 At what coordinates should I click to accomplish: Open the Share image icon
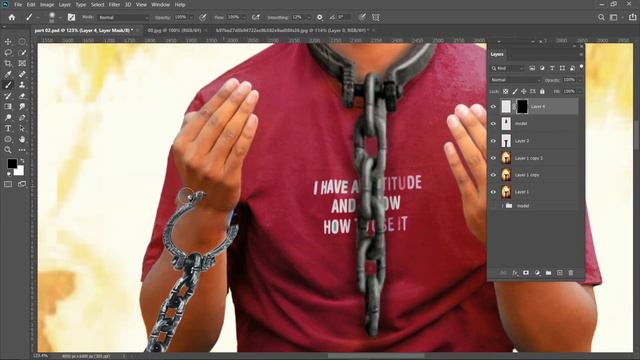[632, 17]
